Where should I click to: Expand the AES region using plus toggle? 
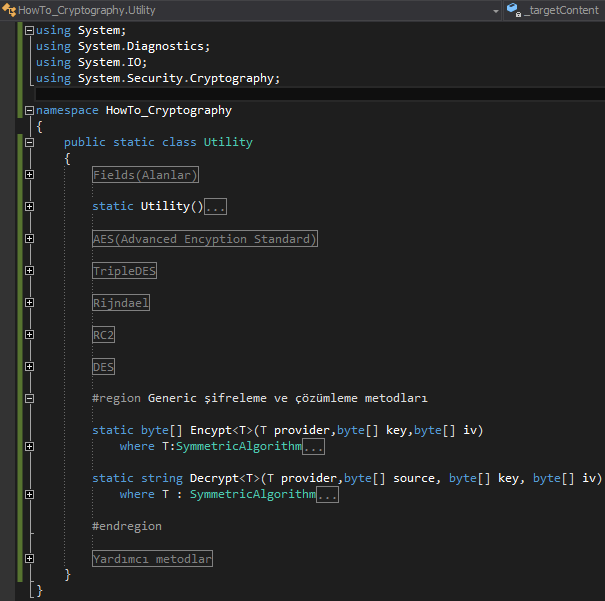coord(29,238)
